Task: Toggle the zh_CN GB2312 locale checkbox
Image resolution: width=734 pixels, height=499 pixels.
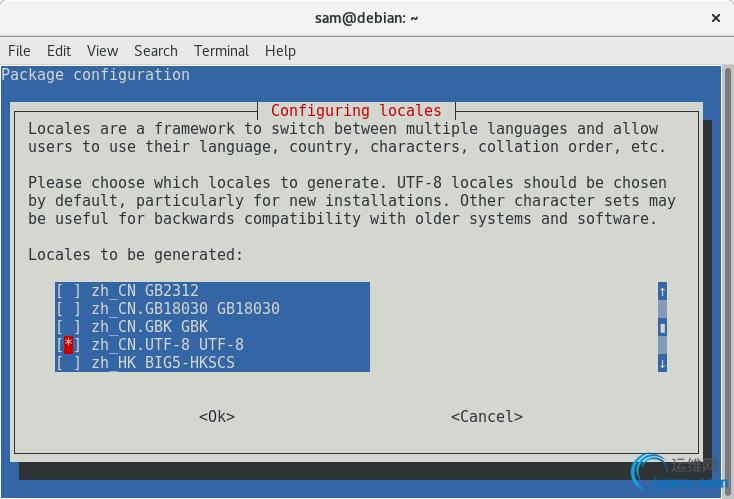Action: coord(68,291)
